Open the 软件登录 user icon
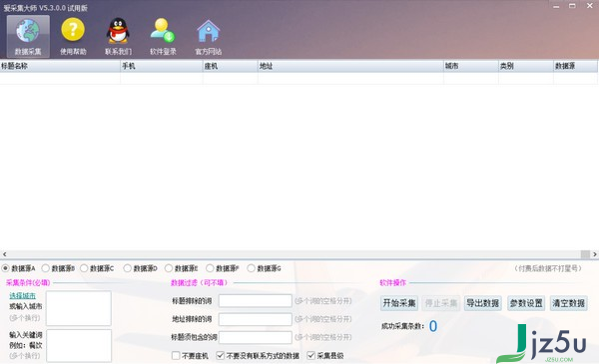This screenshot has width=599, height=364. [x=163, y=36]
